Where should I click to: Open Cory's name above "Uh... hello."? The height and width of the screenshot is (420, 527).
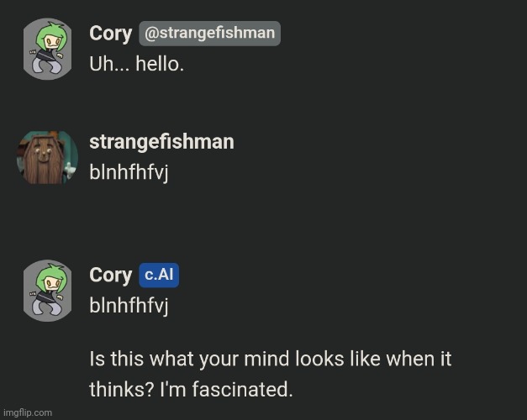(x=110, y=34)
